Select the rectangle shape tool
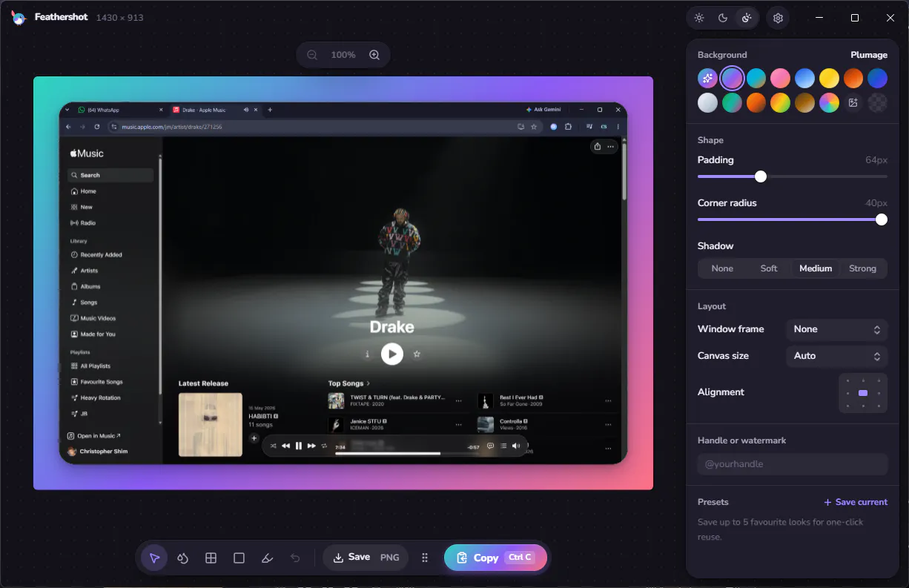The height and width of the screenshot is (588, 909). (x=239, y=558)
